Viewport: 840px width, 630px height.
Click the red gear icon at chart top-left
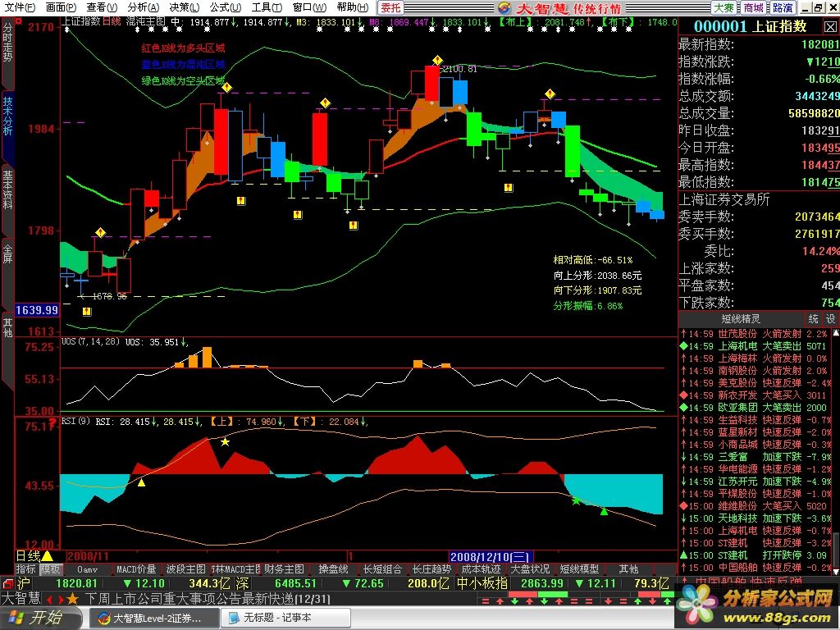[x=19, y=21]
